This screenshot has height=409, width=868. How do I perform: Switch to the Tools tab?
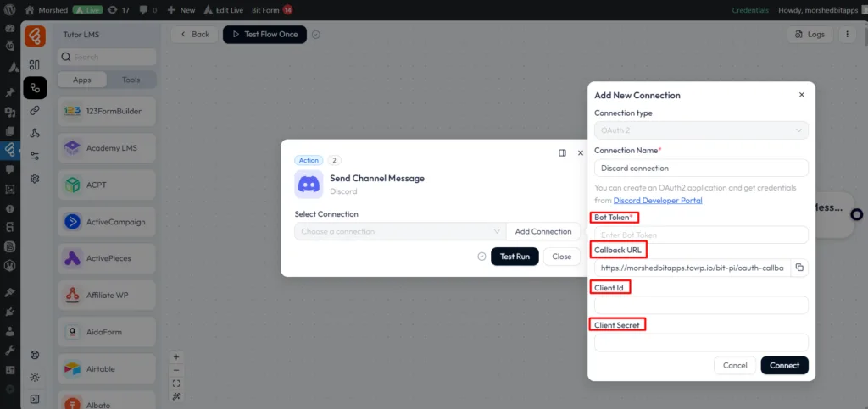tap(131, 80)
